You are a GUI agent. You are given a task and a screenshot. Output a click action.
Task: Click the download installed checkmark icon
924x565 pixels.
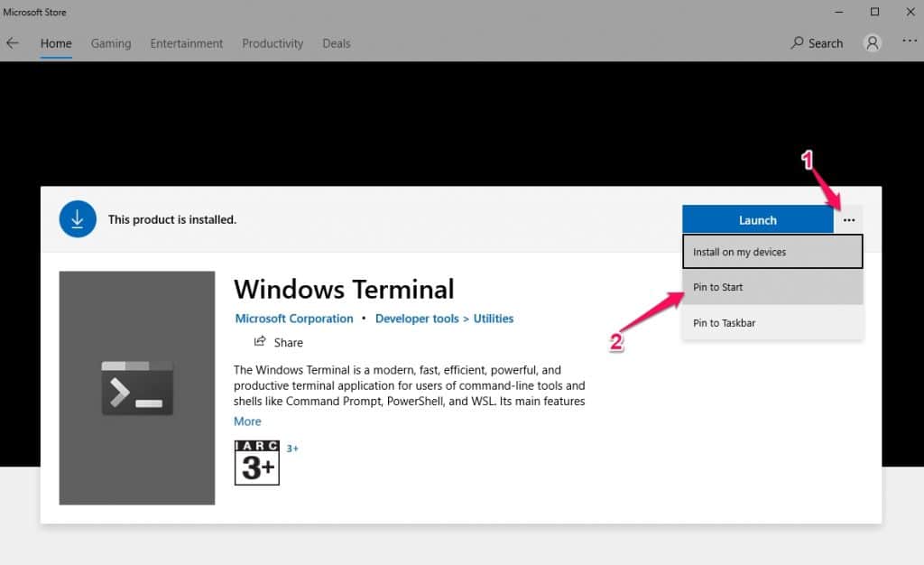[78, 219]
